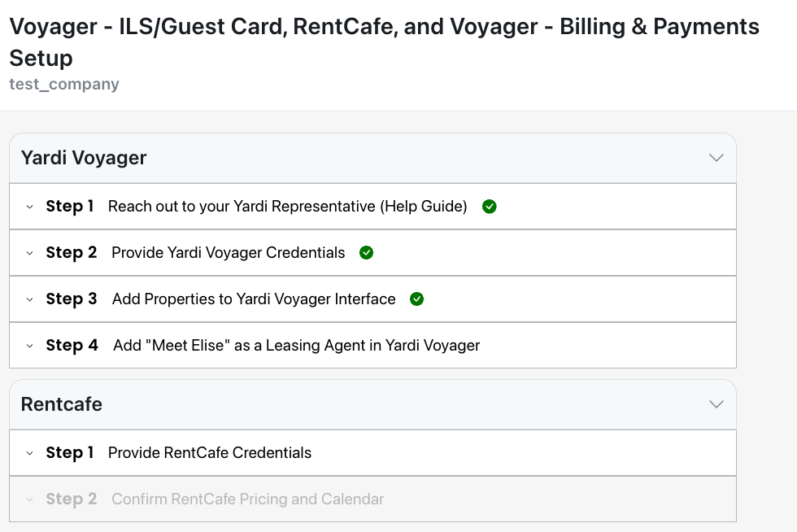Expand Step 3 Add Properties small chevron
Screen dimensions: 797x532
(x=29, y=299)
